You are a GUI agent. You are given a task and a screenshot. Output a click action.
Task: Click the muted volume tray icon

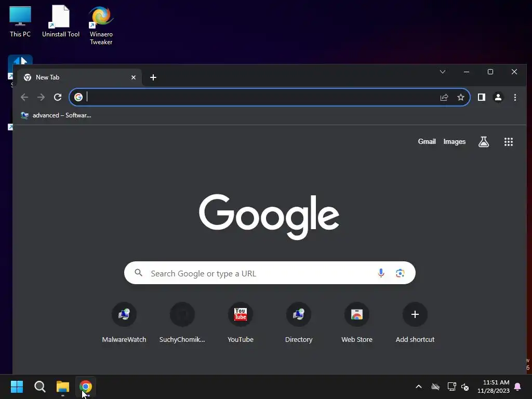(x=465, y=387)
